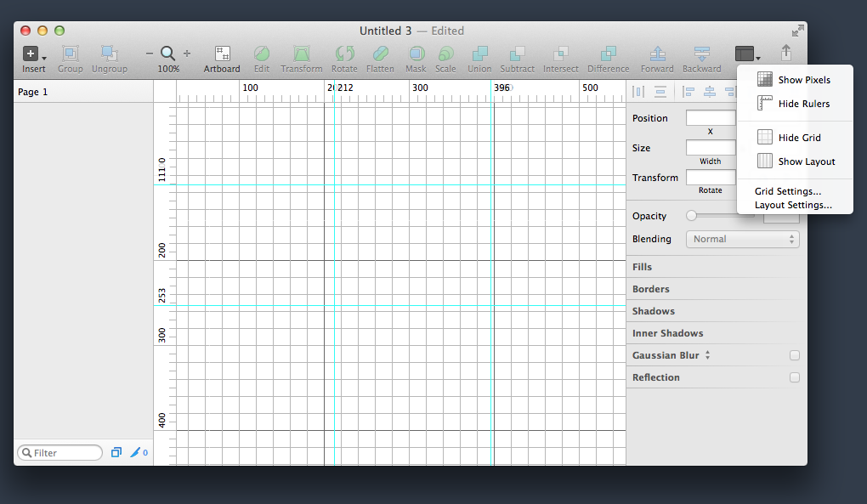Screen dimensions: 867x504
Task: Click the Forward arrange button
Action: click(x=656, y=54)
